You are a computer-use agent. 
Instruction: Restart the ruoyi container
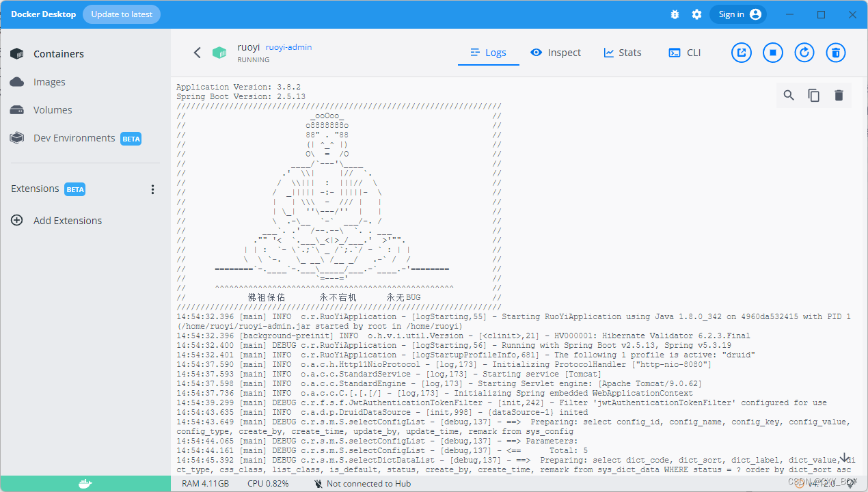804,53
